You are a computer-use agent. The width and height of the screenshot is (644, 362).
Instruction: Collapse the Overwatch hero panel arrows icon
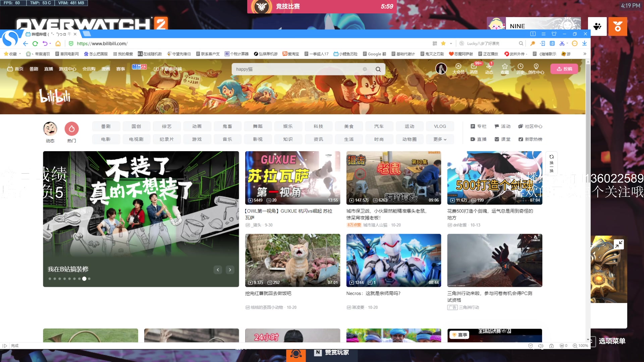coord(619,244)
